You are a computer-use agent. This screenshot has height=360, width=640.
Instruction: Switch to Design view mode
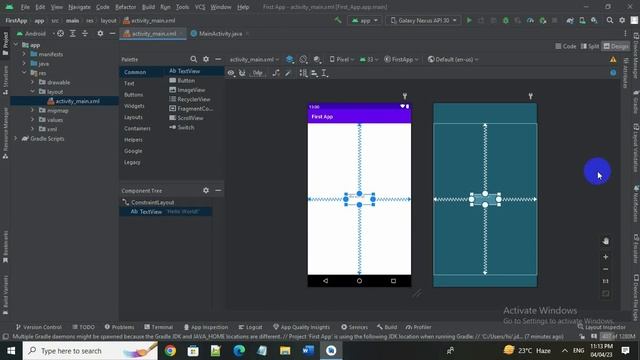(x=616, y=46)
